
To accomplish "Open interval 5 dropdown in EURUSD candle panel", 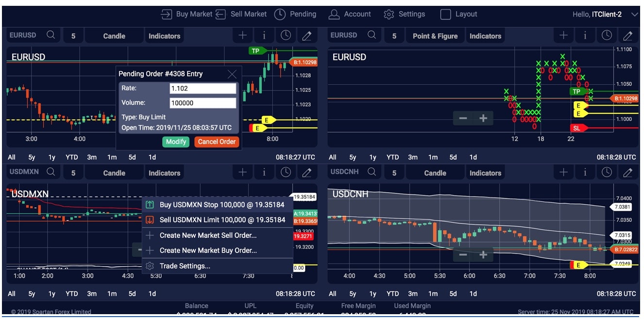I will coord(73,36).
